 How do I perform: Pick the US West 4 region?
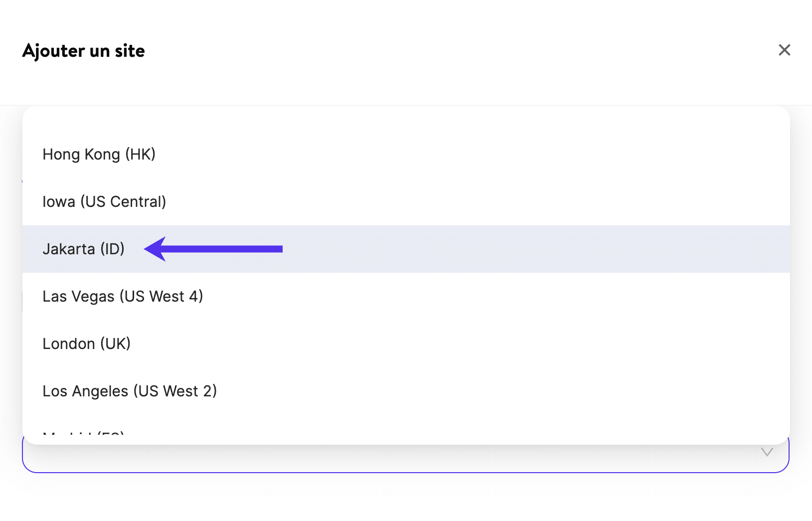[x=123, y=297]
